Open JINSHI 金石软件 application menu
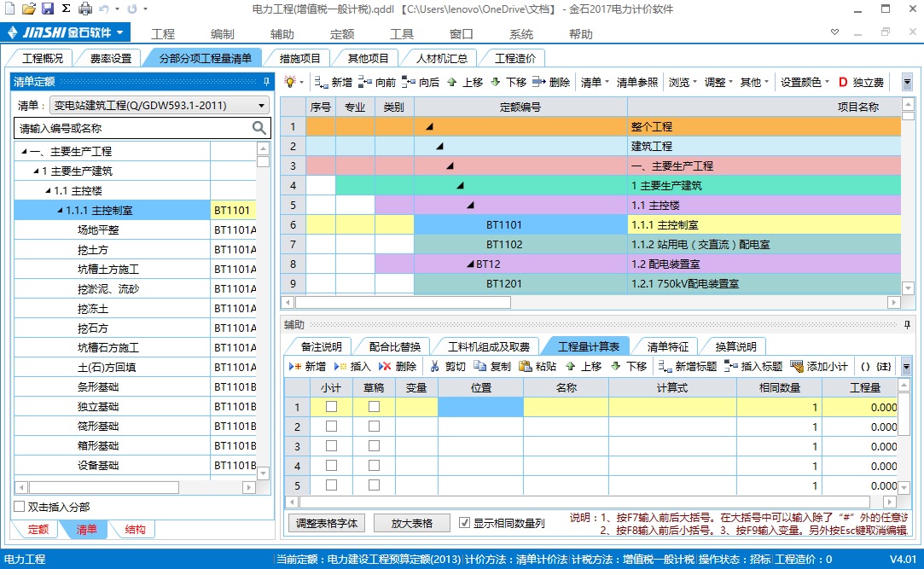The image size is (924, 569). (x=66, y=32)
